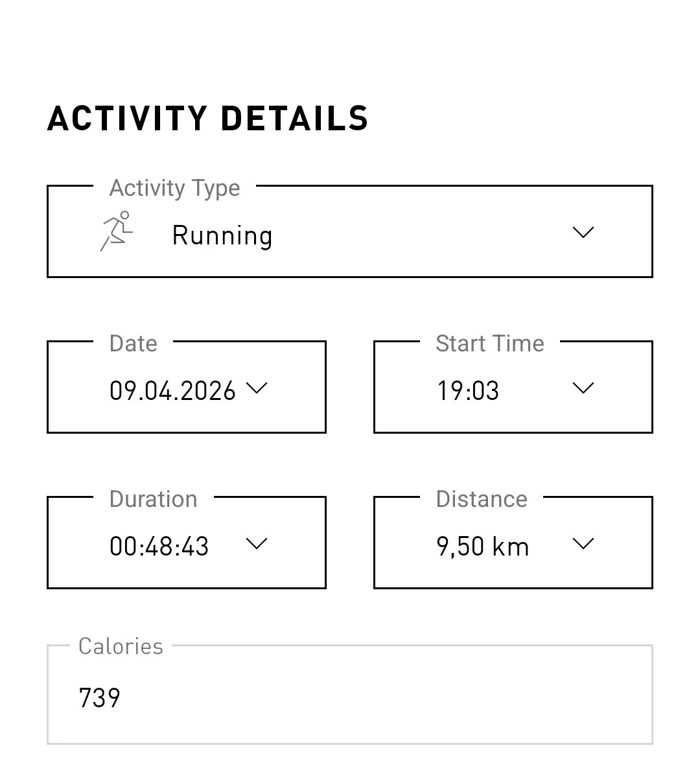
Task: Click the Calories input field
Action: (x=350, y=694)
